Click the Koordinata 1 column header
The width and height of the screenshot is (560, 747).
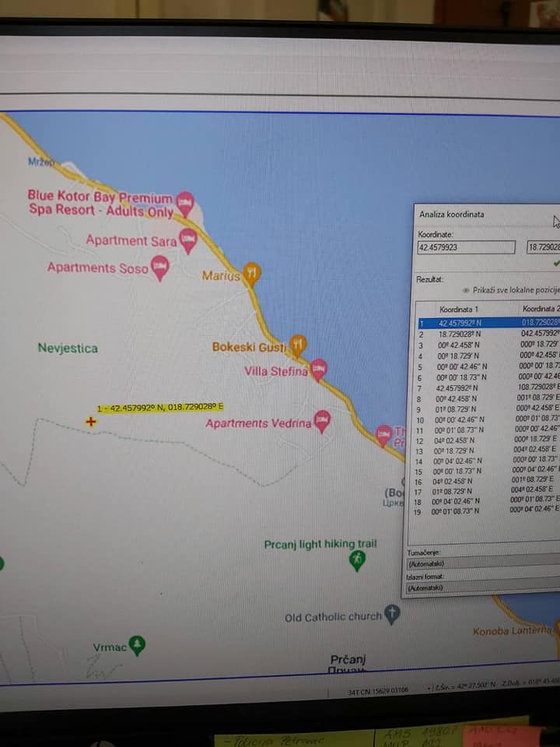pos(459,309)
